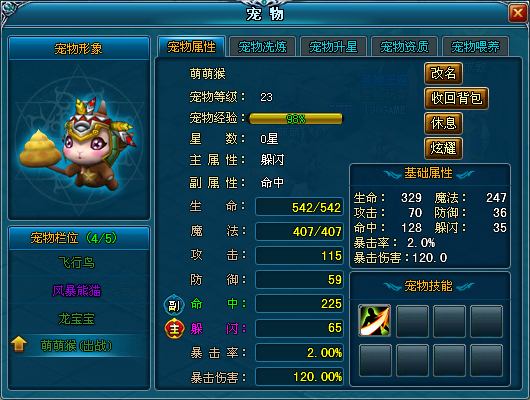Click the 炫耀 show-off button
This screenshot has width=530, height=400.
[443, 148]
